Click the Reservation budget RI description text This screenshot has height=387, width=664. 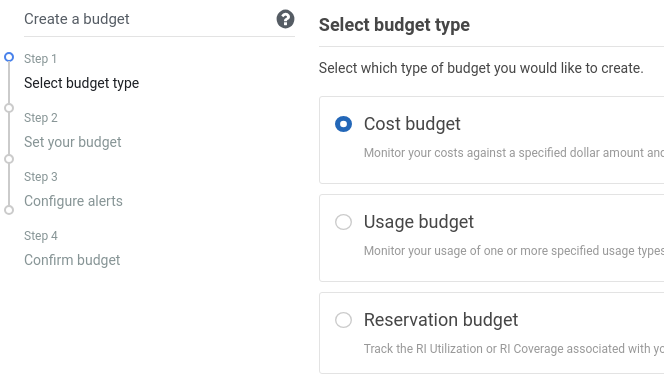(514, 348)
